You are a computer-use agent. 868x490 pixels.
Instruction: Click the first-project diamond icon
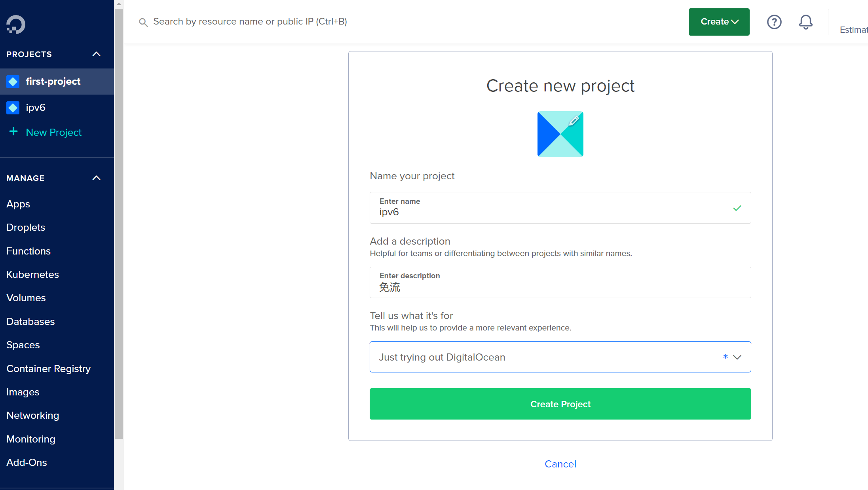13,82
